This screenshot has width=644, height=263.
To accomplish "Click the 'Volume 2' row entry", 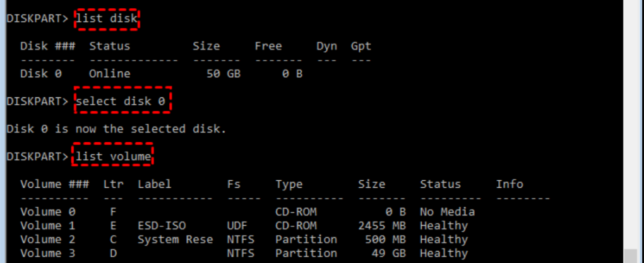I will coord(41,240).
